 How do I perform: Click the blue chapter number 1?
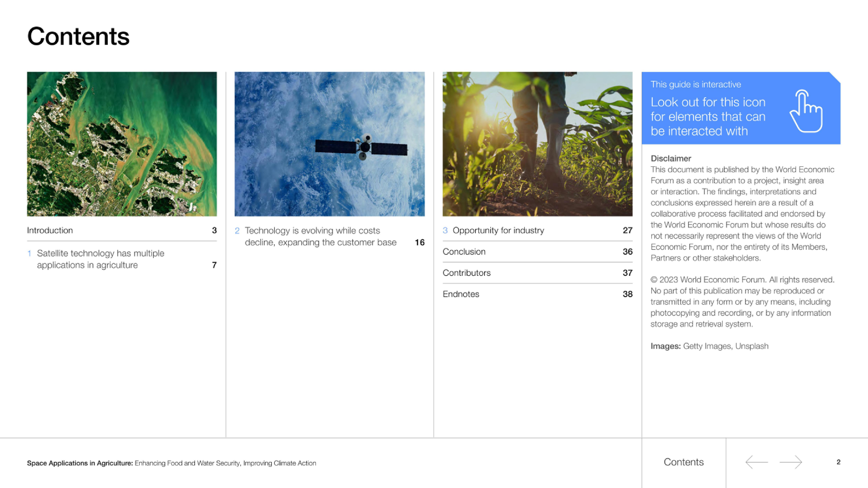click(29, 253)
